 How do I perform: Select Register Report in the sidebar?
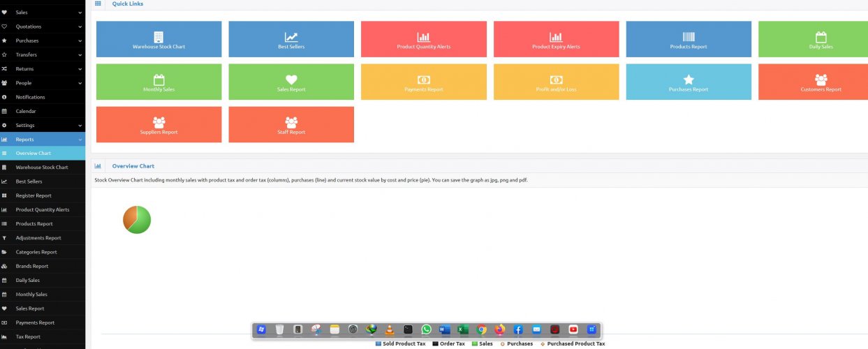click(43, 195)
